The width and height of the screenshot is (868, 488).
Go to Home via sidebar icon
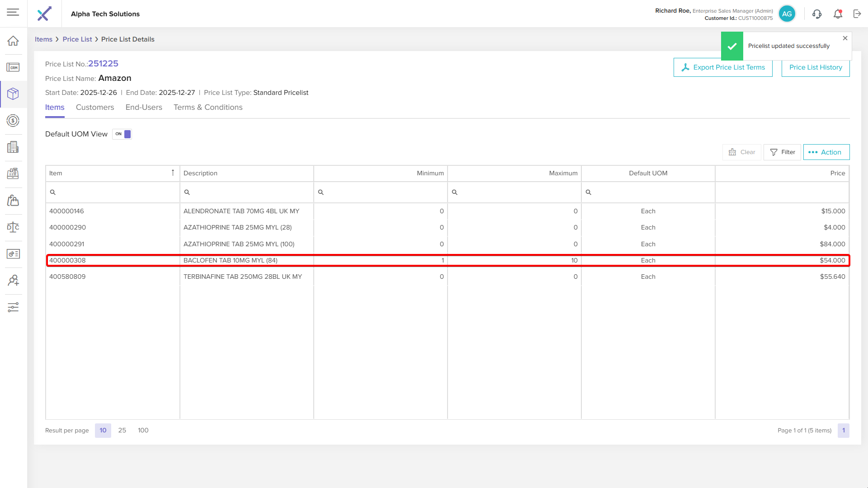[13, 41]
